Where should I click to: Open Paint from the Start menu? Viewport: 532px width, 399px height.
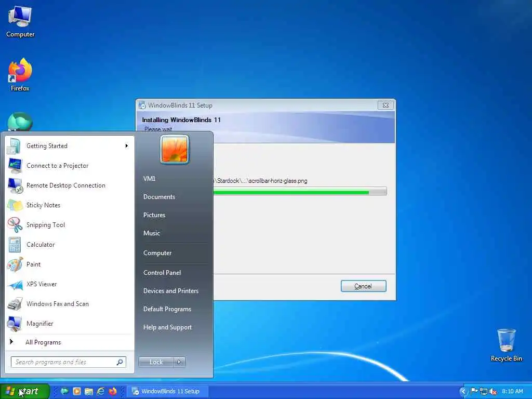[x=70, y=264]
